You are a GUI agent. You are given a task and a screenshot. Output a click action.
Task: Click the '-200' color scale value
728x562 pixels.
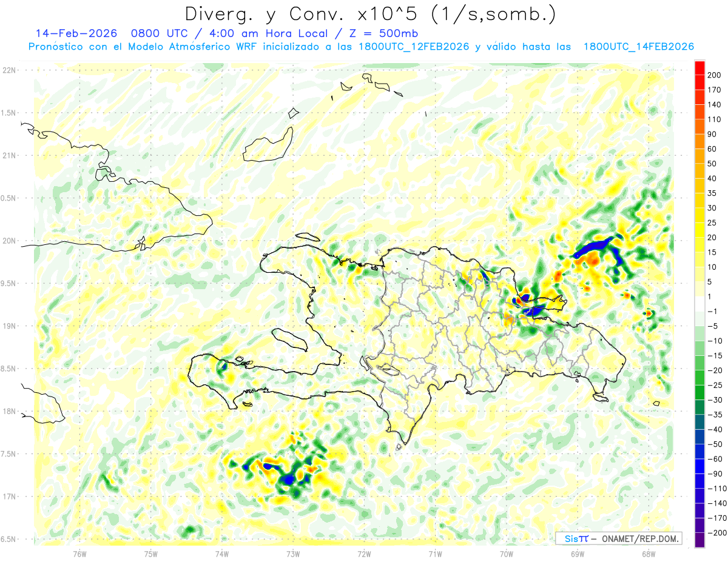(717, 534)
